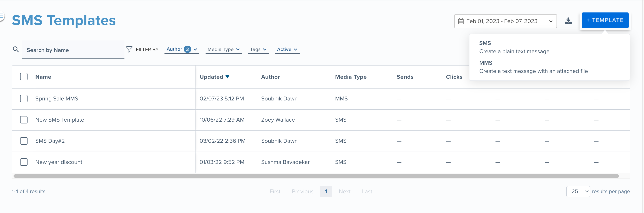This screenshot has width=644, height=213.
Task: Click the calendar icon in date range
Action: point(461,21)
